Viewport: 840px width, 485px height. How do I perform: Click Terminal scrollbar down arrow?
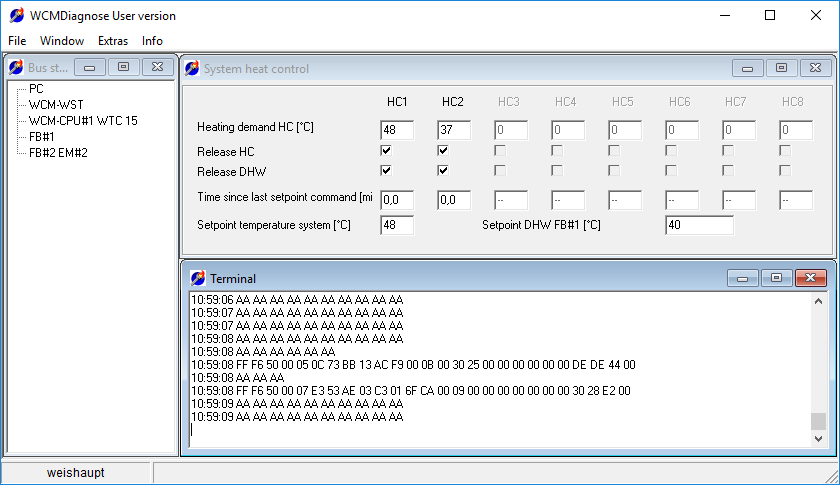(818, 439)
